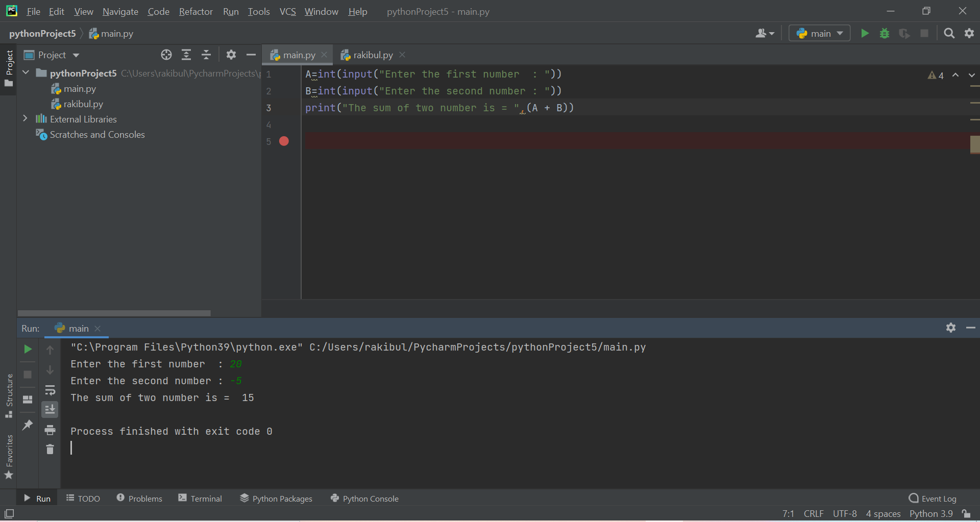Open the Code menu

158,11
